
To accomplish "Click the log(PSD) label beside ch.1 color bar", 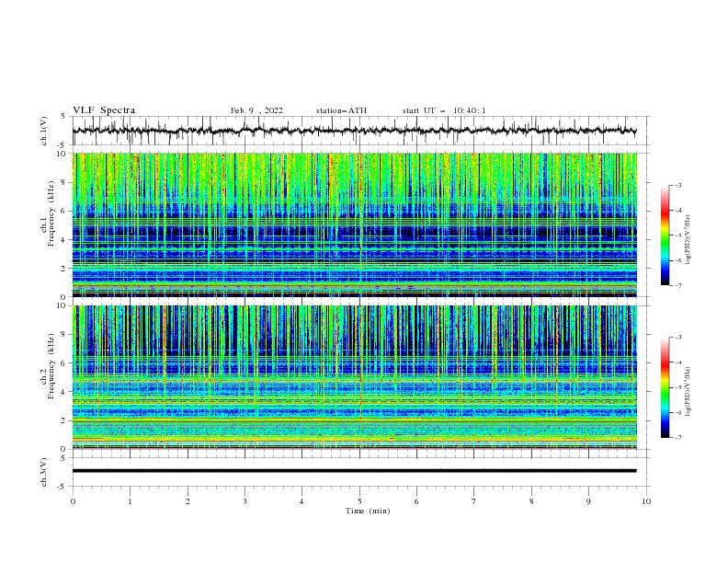I will coord(688,240).
